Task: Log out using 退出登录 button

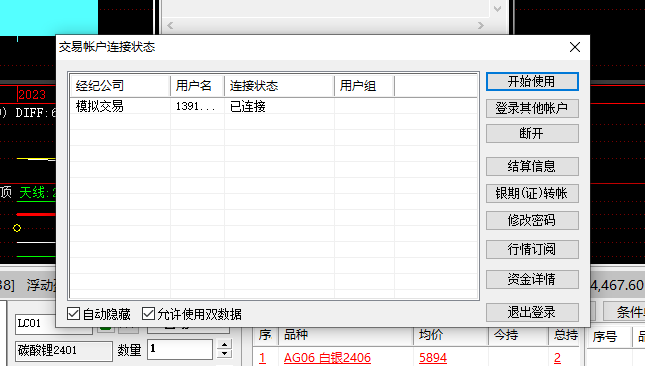Action: 532,313
